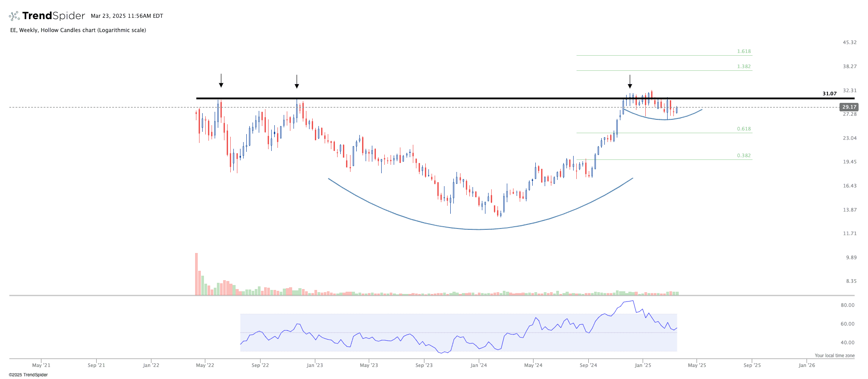Click the May '25 date axis label
Image resolution: width=868 pixels, height=379 pixels.
tap(697, 365)
